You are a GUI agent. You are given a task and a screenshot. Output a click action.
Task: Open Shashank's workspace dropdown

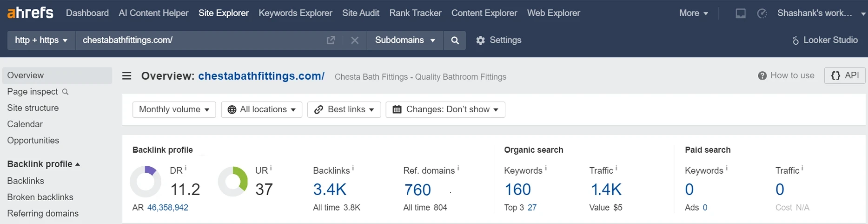(x=821, y=13)
